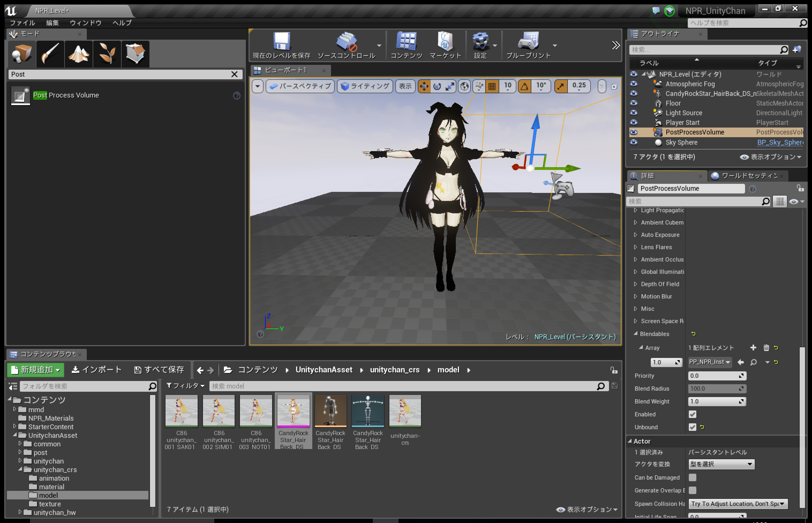Toggle the Enabled checkbox
Viewport: 812px width, 523px height.
point(693,414)
